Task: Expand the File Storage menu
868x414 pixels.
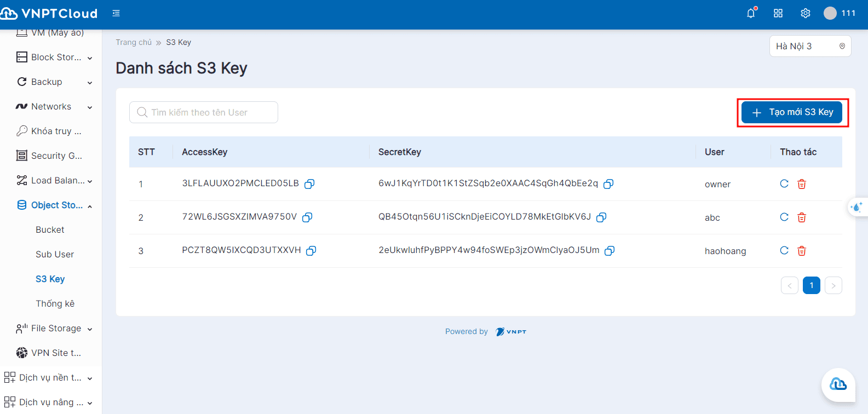Action: pyautogui.click(x=55, y=328)
